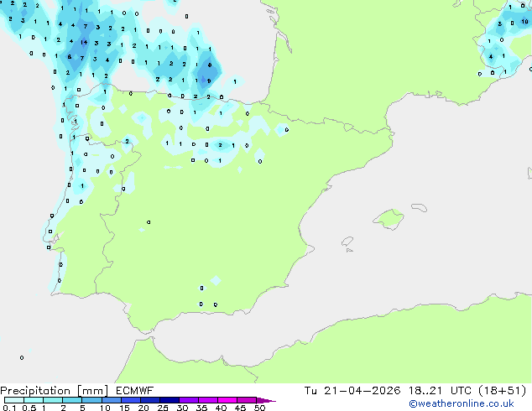Click the '(18+51)' forecast offset text
532x411 pixels.
tap(503, 391)
